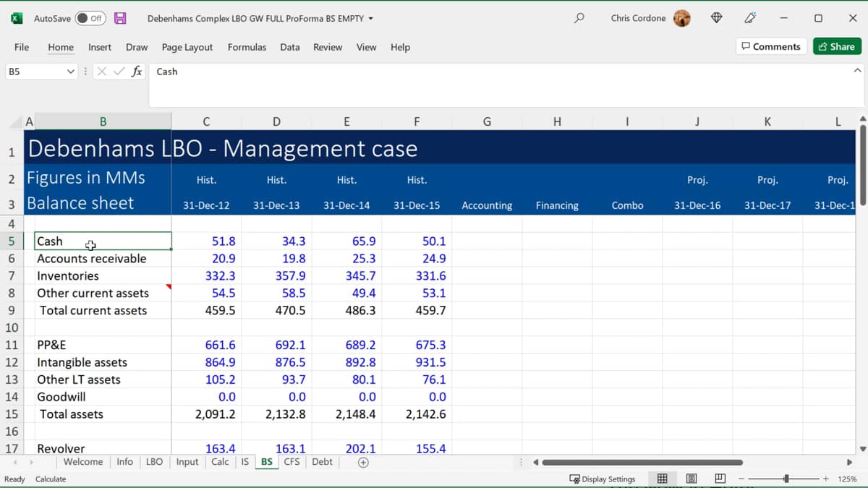Open the Help ribbon tab
This screenshot has height=488, width=868.
click(400, 47)
